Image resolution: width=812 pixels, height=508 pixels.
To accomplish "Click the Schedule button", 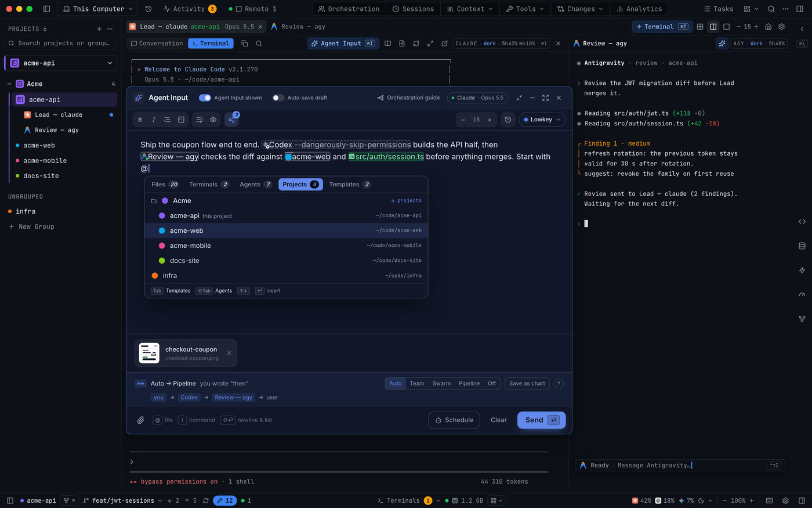I will click(x=454, y=420).
